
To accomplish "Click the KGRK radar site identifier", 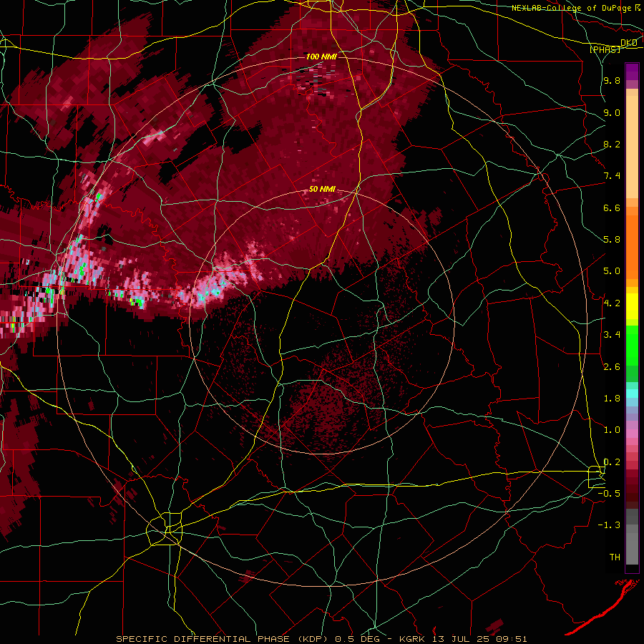I will [x=414, y=639].
